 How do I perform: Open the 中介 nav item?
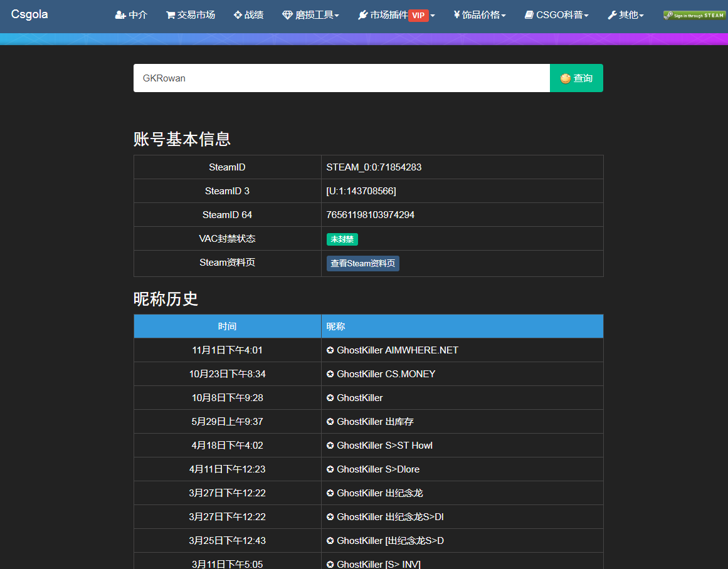pos(131,15)
